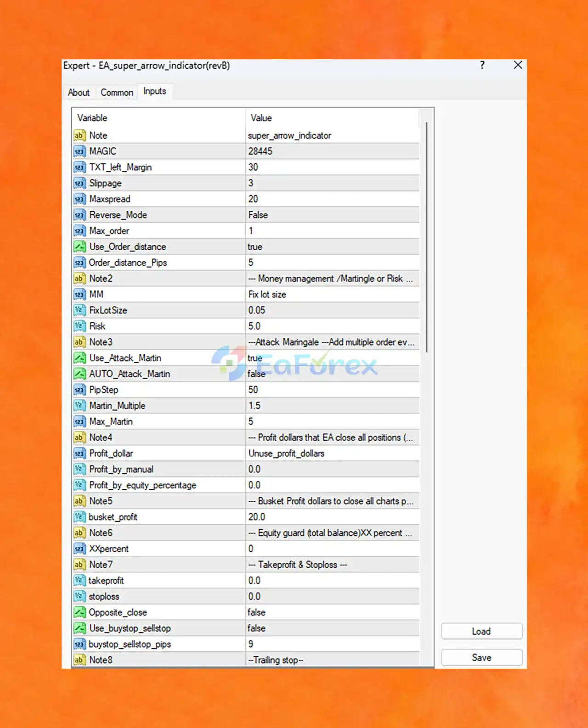Edit the busket_profit value 20.0
The image size is (588, 728).
(333, 517)
